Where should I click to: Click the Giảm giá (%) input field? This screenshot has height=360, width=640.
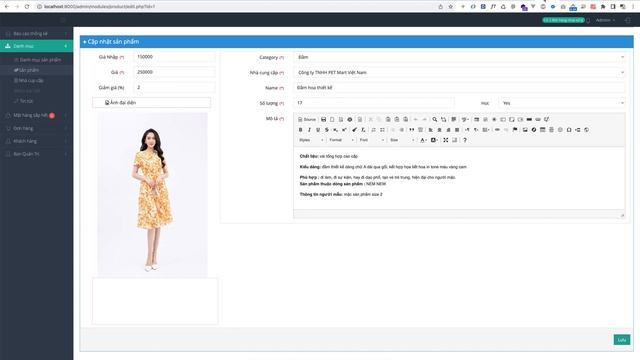pyautogui.click(x=174, y=87)
